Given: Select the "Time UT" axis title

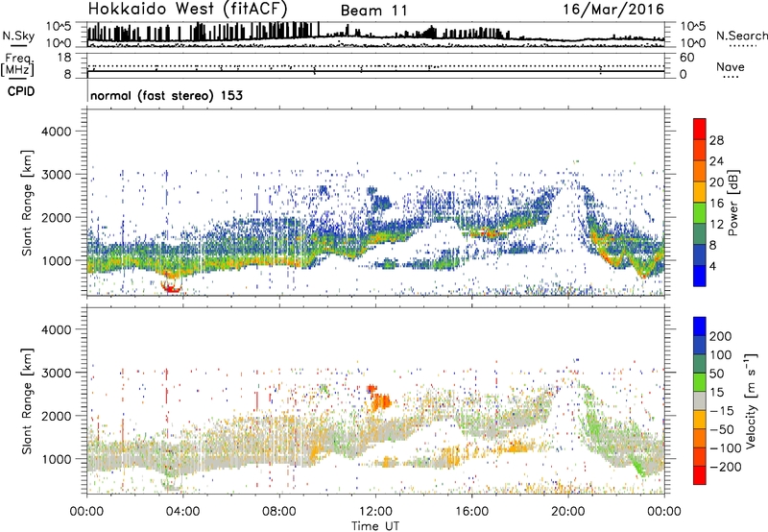Looking at the screenshot, I should pos(375,526).
